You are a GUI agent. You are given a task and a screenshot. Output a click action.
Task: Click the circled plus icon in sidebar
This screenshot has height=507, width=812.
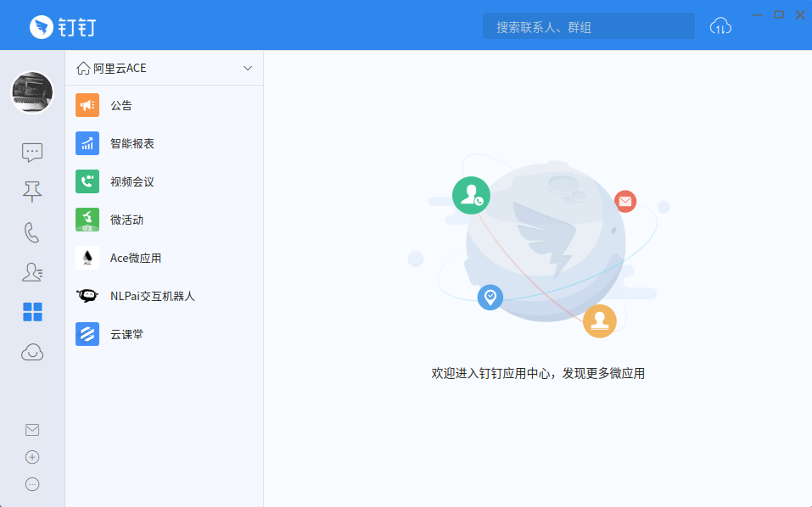[32, 457]
